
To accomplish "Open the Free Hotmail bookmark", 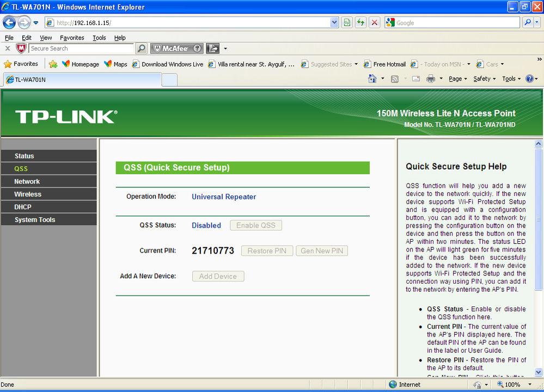I will (384, 64).
